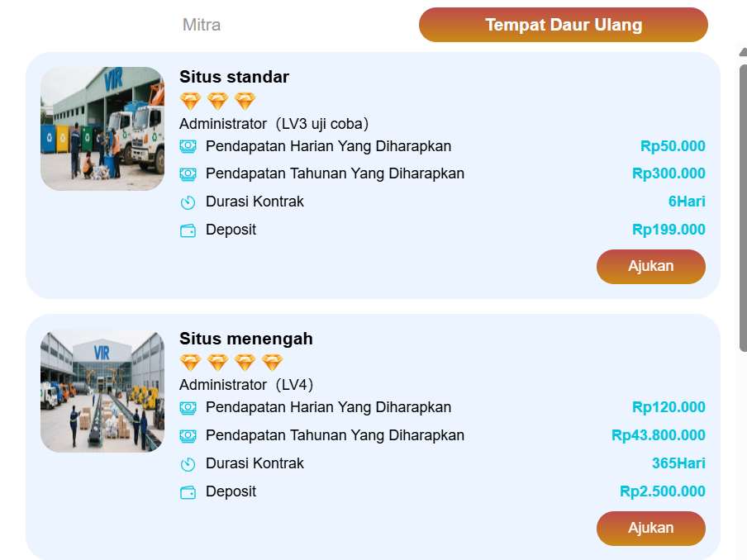Open the Situs standar warehouse thumbnail image

coord(102,129)
